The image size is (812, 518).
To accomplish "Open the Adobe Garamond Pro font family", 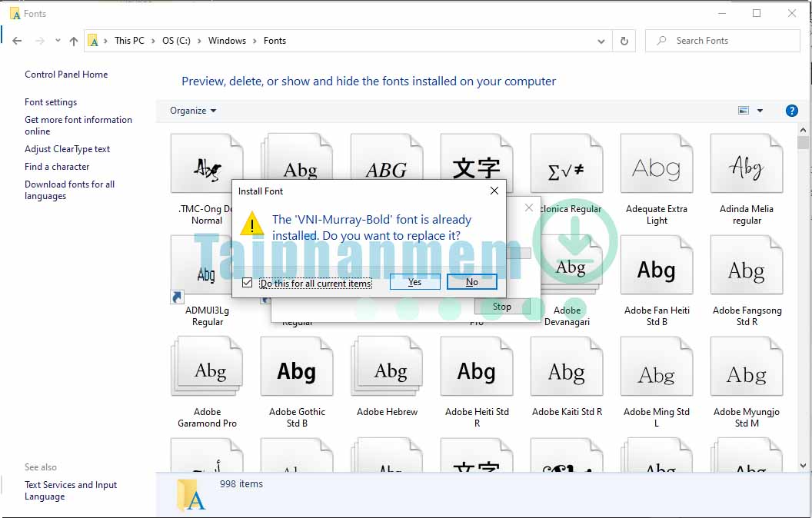I will (x=207, y=373).
